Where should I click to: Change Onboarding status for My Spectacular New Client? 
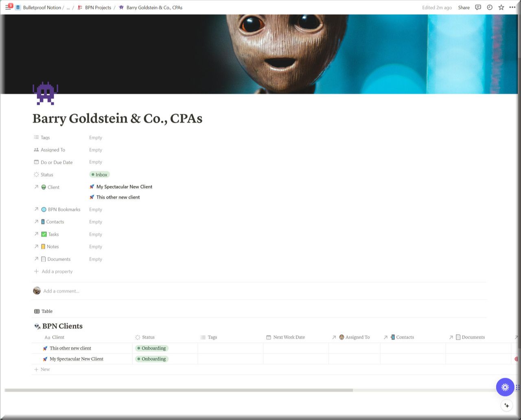click(152, 359)
